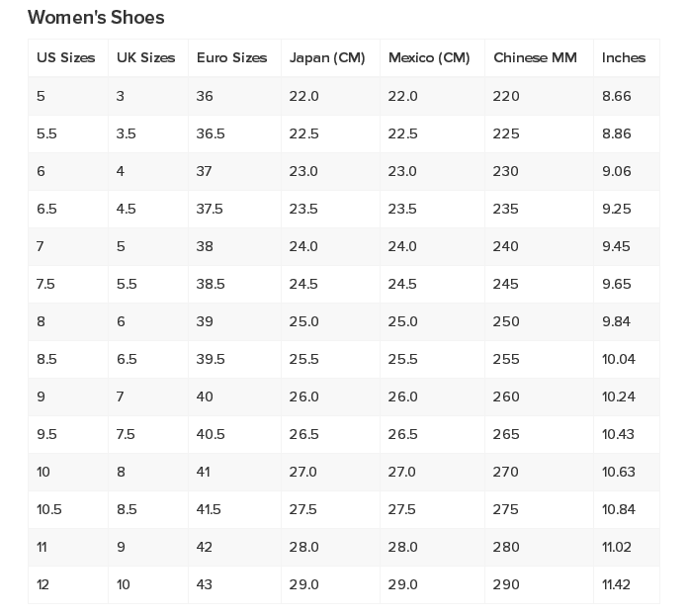Image resolution: width=689 pixels, height=616 pixels.
Task: Select the Inches column header
Action: click(624, 58)
